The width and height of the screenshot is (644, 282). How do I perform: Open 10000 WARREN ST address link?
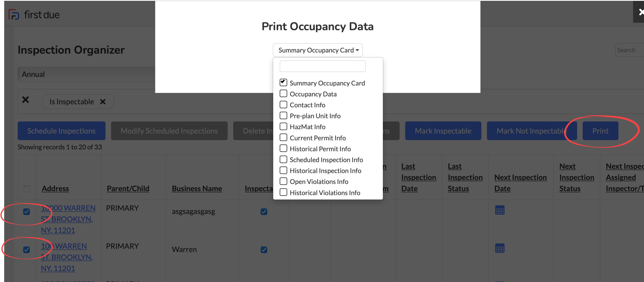point(68,219)
